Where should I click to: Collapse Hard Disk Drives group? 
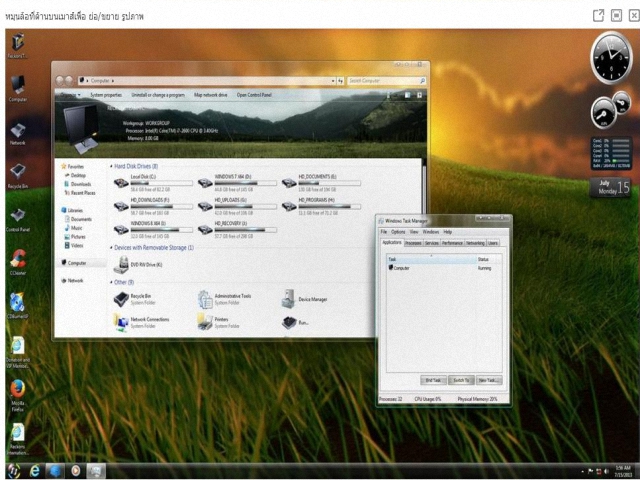[x=111, y=167]
